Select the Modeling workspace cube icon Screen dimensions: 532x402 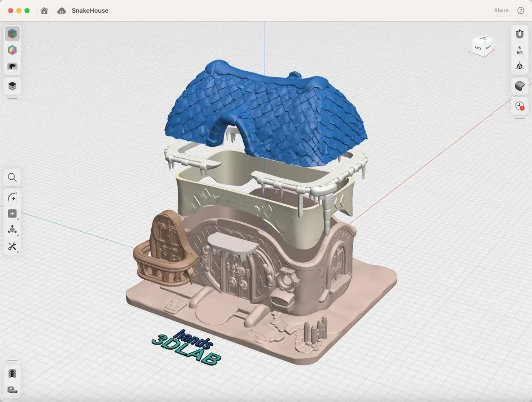tap(12, 33)
